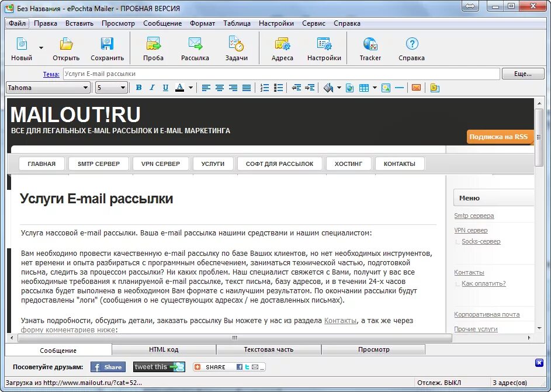Screen dimensions: 551x392
Task: Open the Вставить menu
Action: [x=79, y=23]
